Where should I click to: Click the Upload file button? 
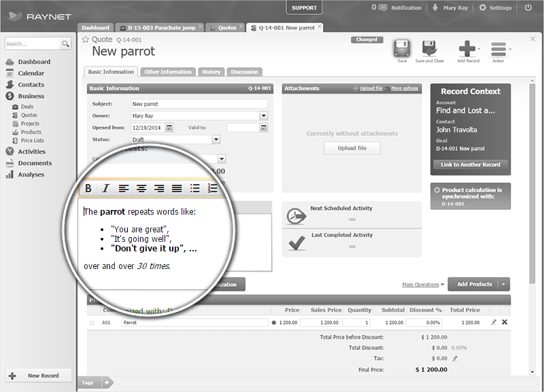pyautogui.click(x=352, y=148)
